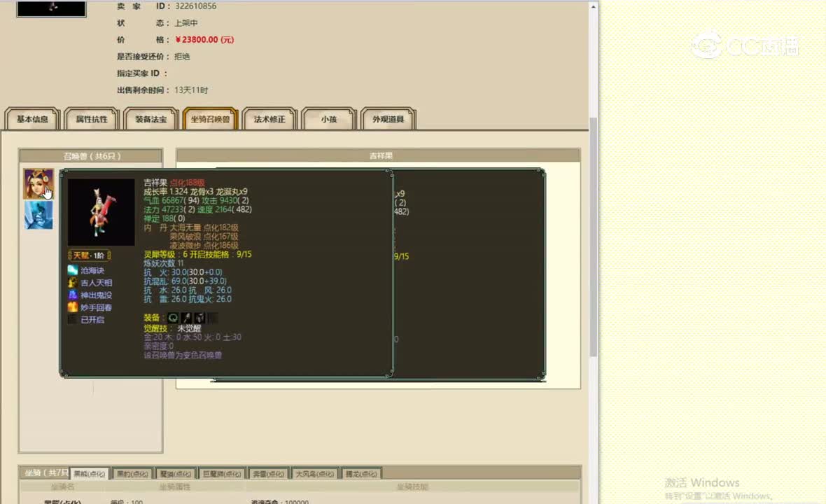The image size is (826, 504).
Task: Select the 黑熊(点化) mount tab
Action: coord(90,473)
